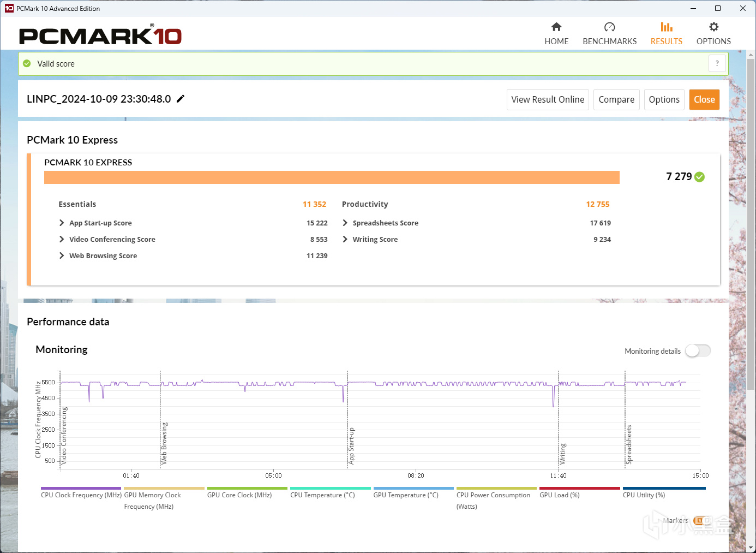Click the HOME house icon
This screenshot has width=756, height=553.
click(x=556, y=27)
